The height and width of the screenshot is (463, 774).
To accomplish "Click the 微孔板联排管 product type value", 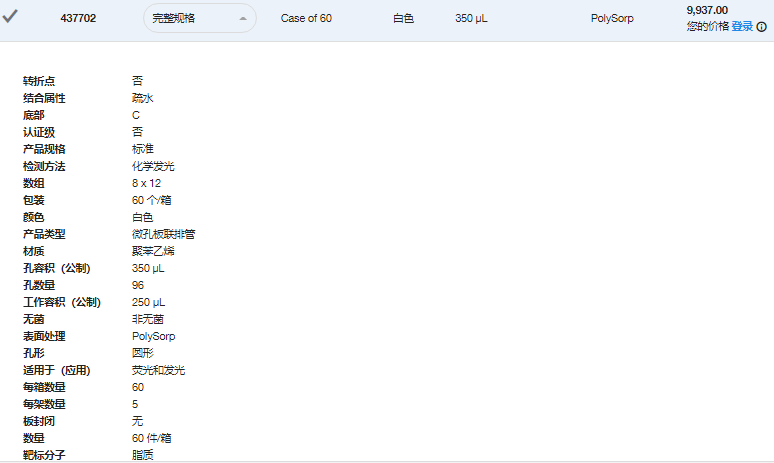I will (163, 234).
